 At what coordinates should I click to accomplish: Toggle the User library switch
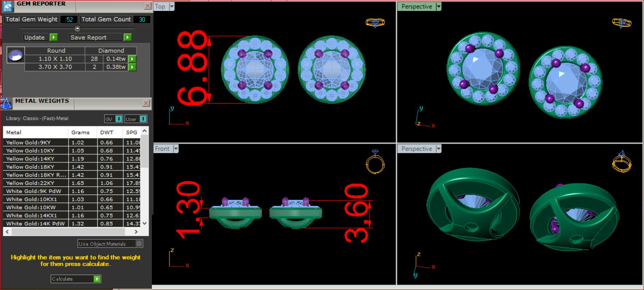click(143, 119)
